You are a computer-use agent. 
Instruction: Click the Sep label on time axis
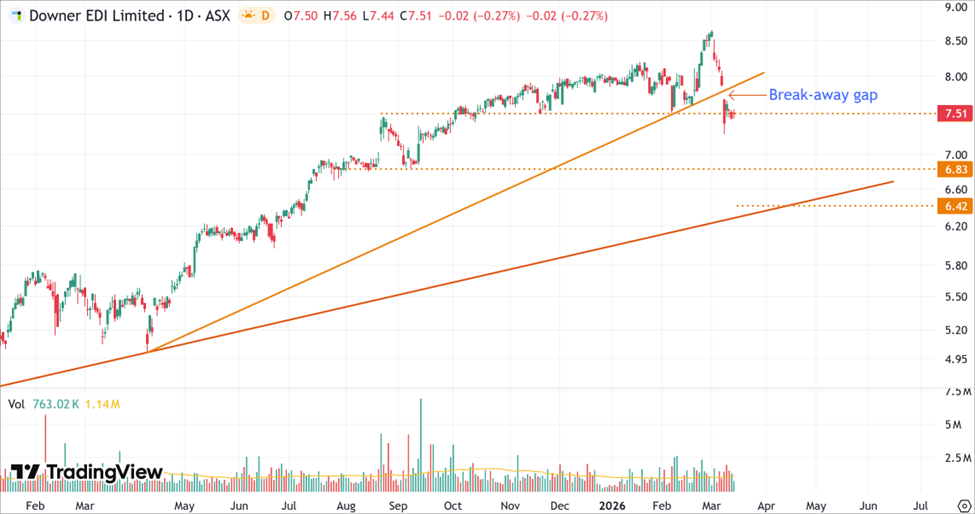tap(399, 505)
